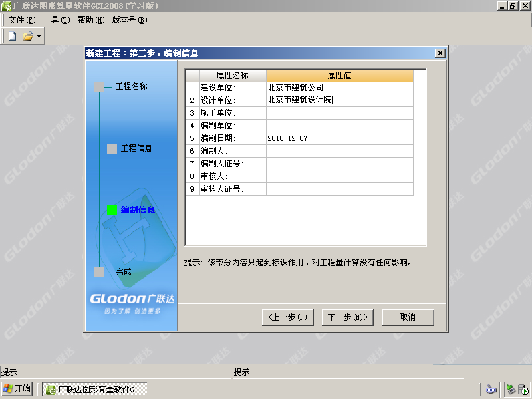The width and height of the screenshot is (532, 399).
Task: Select the 设计单位 property name cell
Action: [x=232, y=100]
